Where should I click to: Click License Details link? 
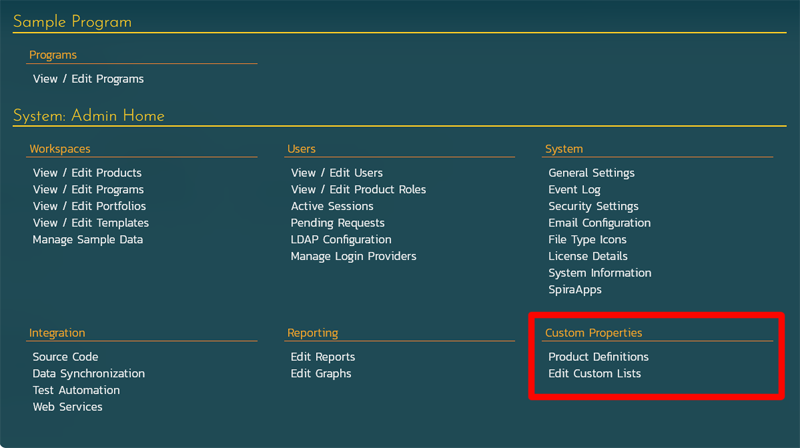587,257
